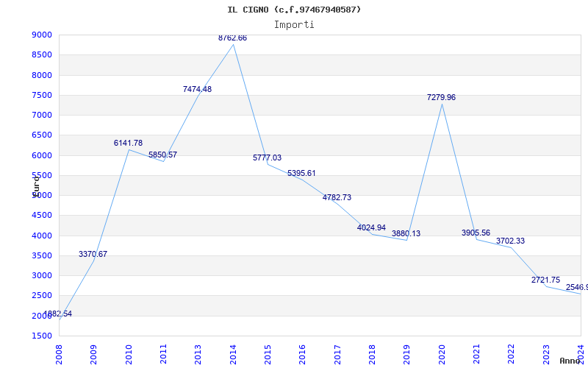Viewport: 588px width, 368px height.
Task: Select the data label 3702.33
Action: [510, 241]
